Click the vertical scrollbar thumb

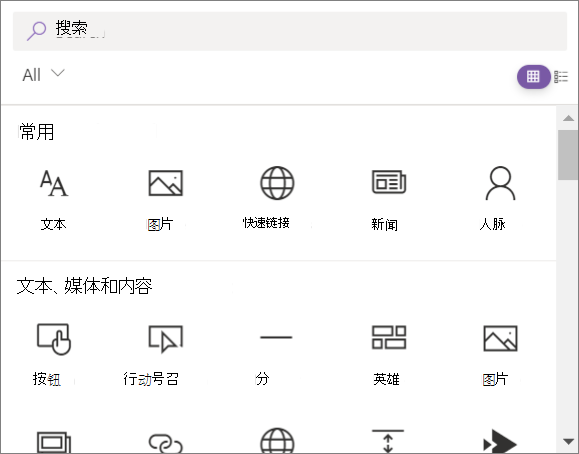(x=568, y=155)
